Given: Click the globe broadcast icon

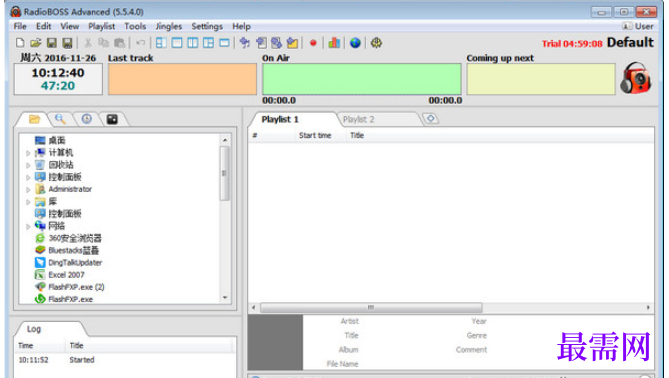Looking at the screenshot, I should click(x=355, y=43).
